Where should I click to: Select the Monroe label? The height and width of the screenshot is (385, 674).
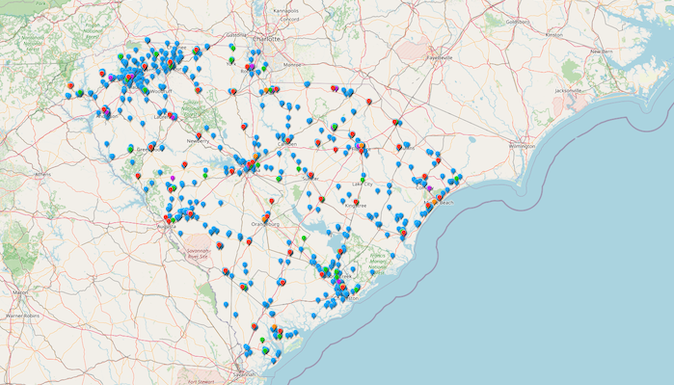click(292, 65)
